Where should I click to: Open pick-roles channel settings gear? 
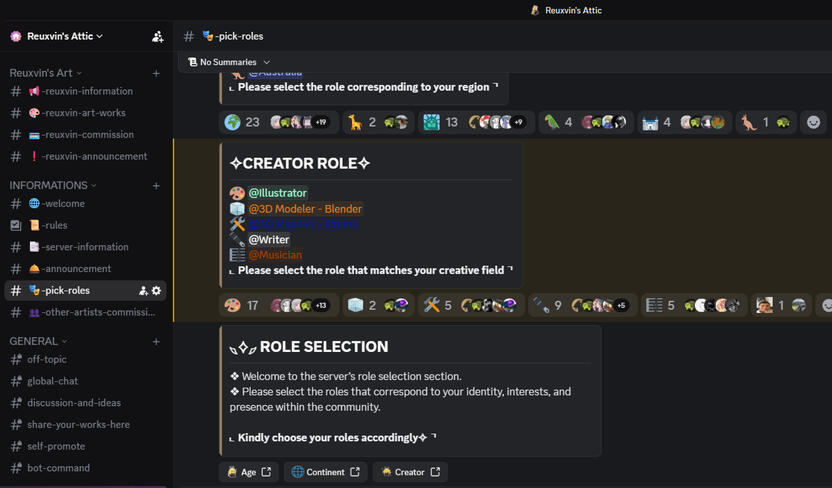(156, 291)
